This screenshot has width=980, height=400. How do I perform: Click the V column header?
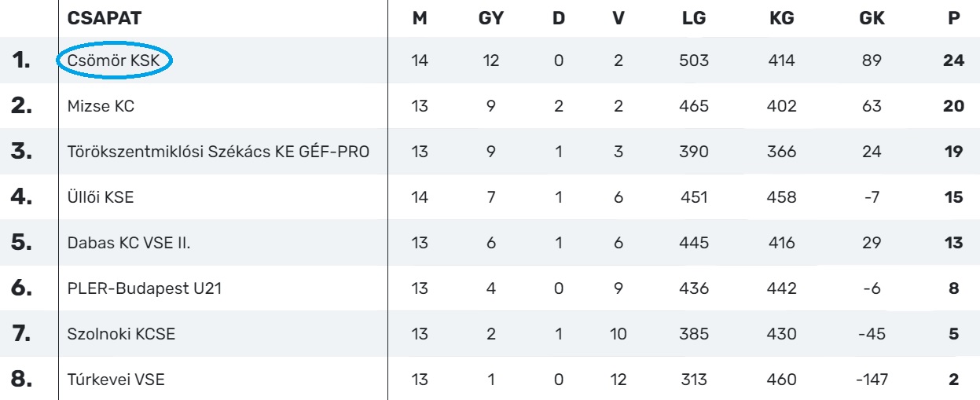[618, 18]
